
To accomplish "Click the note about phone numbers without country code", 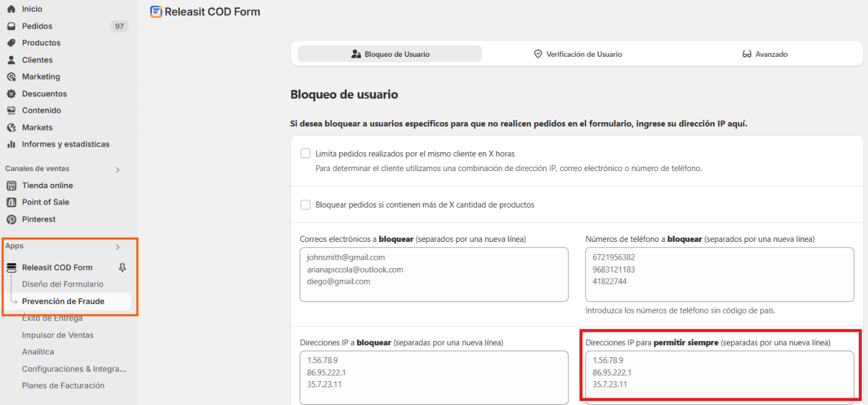I will (x=680, y=310).
